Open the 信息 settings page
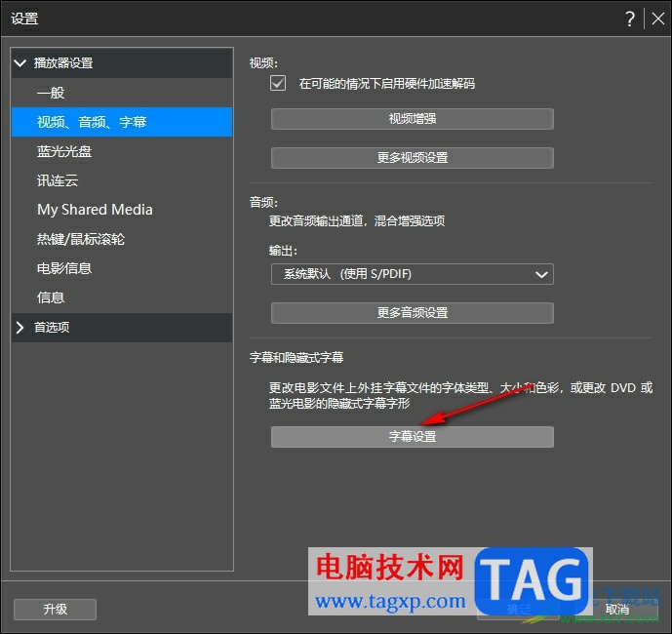Viewport: 672px width, 634px height. point(122,297)
